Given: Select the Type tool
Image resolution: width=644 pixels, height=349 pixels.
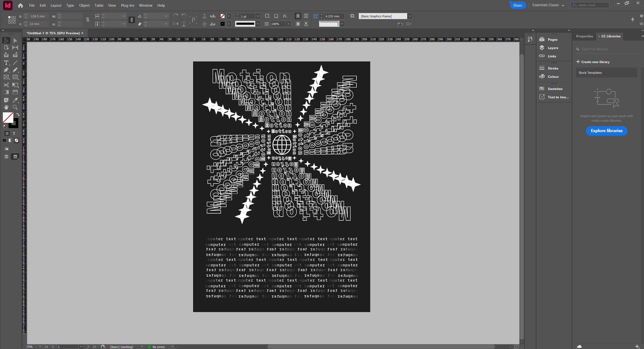Looking at the screenshot, I should [x=6, y=63].
